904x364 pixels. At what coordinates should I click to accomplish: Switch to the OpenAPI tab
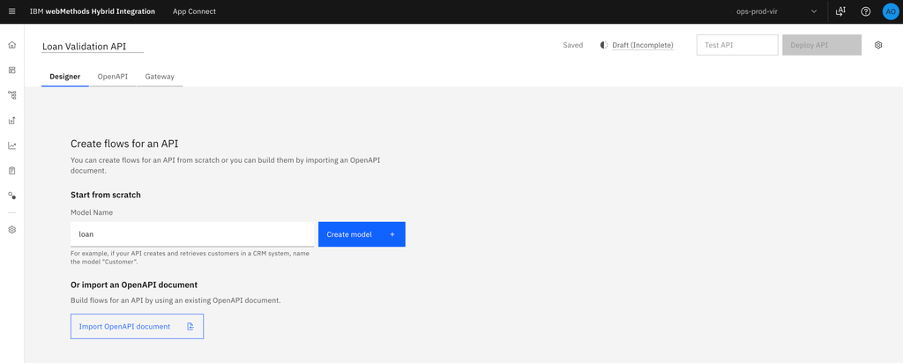tap(112, 76)
